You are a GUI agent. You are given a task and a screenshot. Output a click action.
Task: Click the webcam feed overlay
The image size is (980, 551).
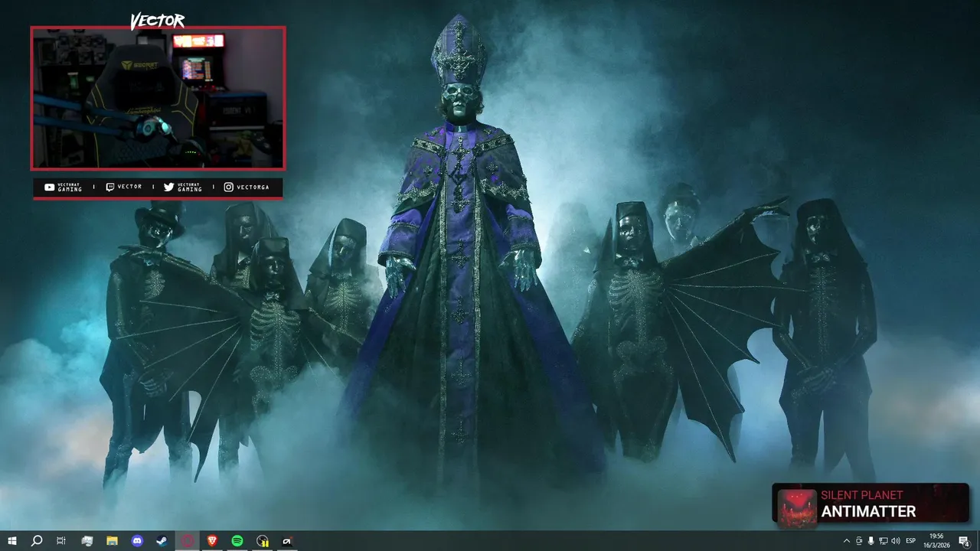pos(158,98)
